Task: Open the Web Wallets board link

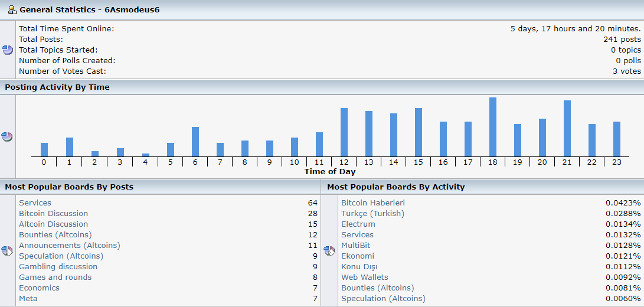Action: pos(365,277)
